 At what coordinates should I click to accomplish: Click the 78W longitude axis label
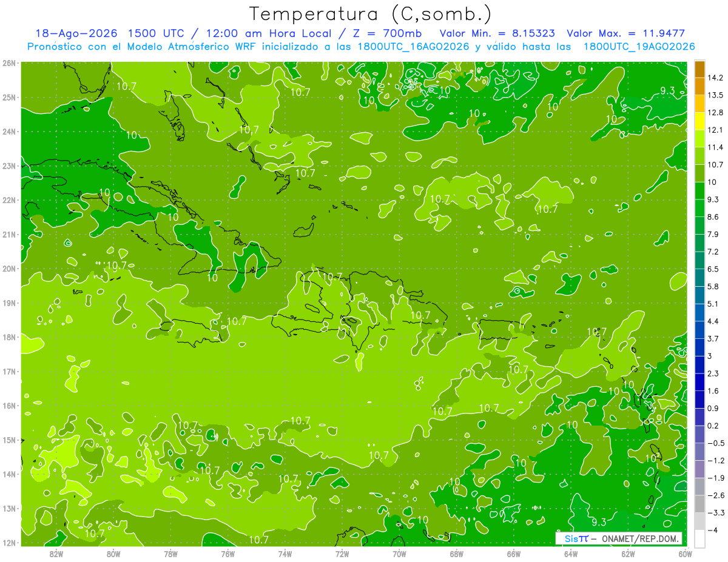[x=170, y=554]
